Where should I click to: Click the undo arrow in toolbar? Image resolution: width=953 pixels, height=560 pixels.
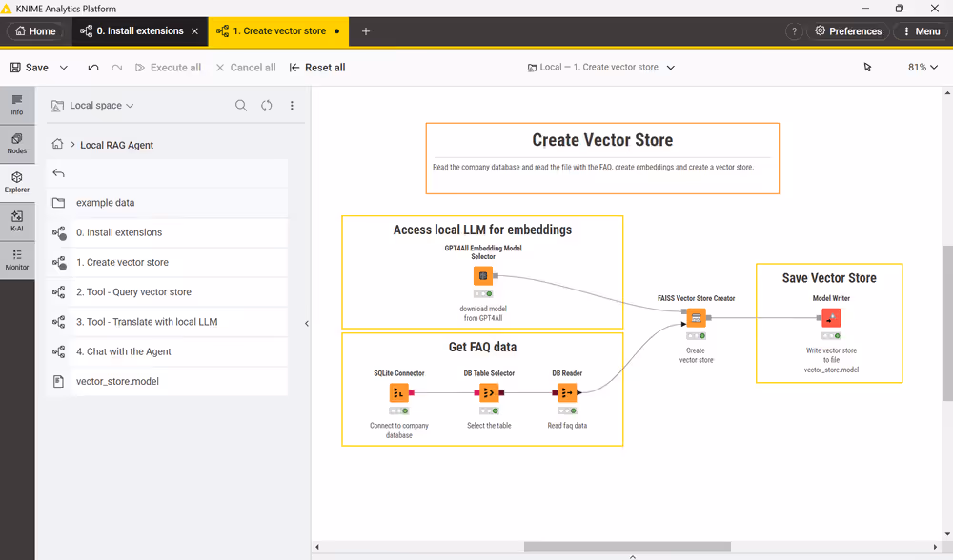(93, 68)
